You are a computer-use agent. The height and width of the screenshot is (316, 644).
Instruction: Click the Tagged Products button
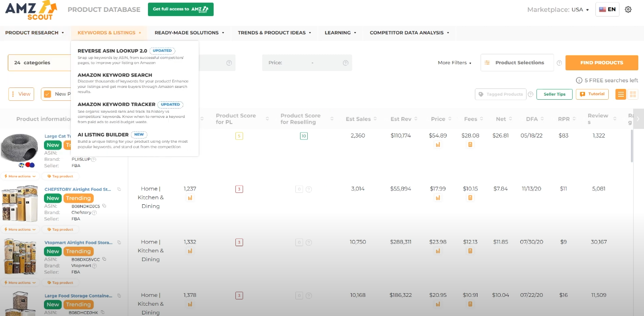pos(501,94)
